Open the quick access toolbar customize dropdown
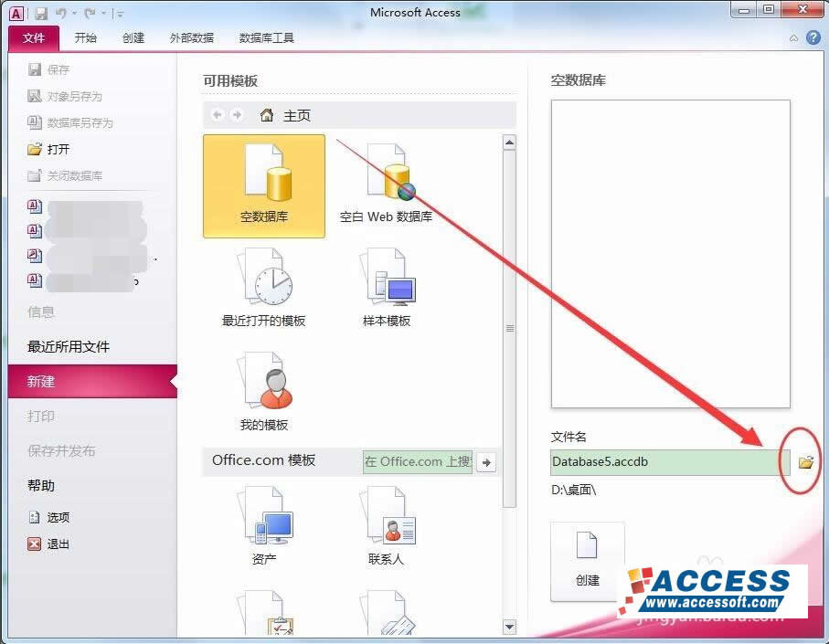829x644 pixels. [120, 15]
